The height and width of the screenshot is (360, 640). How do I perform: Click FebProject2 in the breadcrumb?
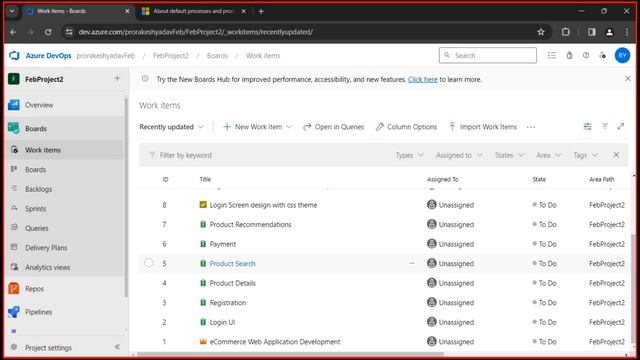(x=171, y=56)
